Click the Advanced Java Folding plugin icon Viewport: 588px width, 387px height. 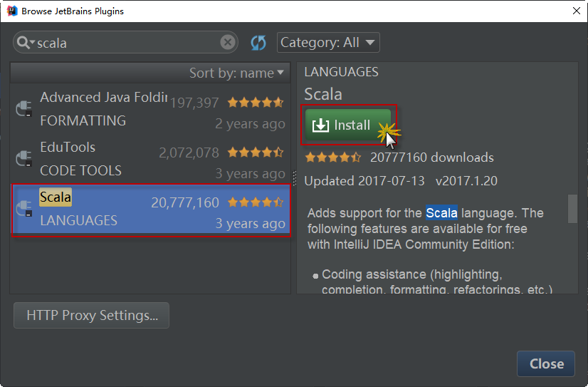coord(24,109)
